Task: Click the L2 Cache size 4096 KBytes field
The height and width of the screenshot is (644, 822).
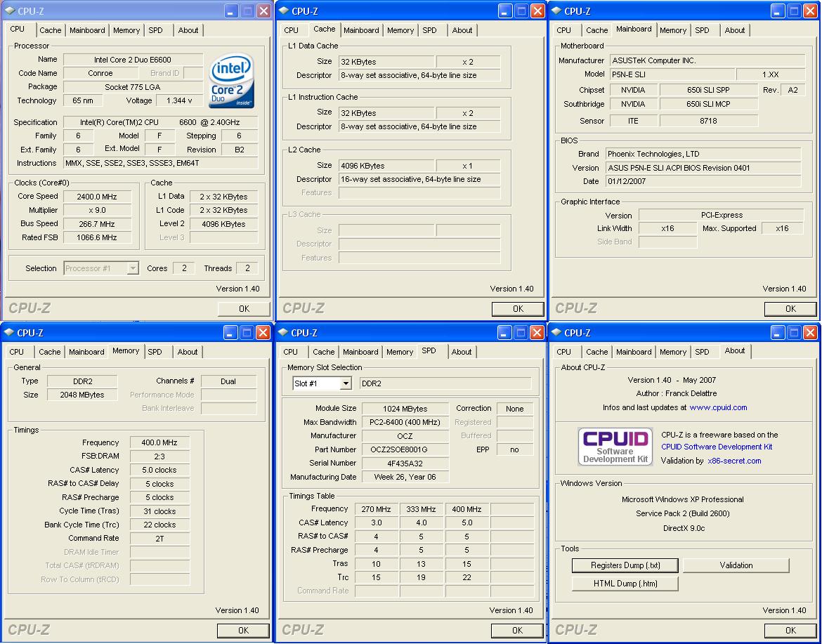Action: pos(386,166)
